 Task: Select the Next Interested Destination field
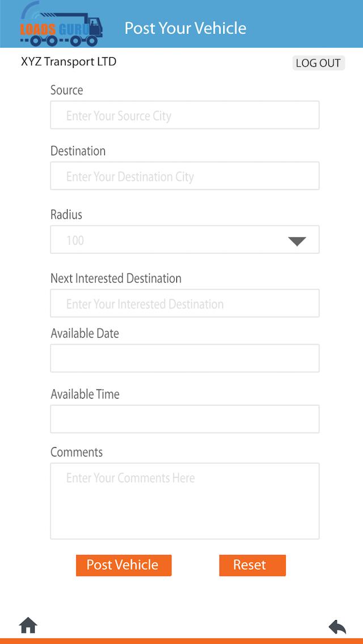pos(184,304)
